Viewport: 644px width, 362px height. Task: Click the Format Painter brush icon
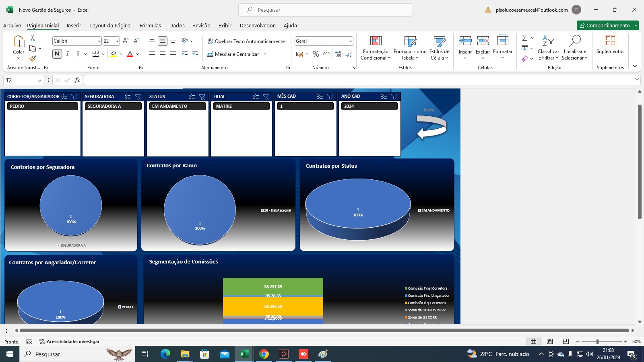33,59
